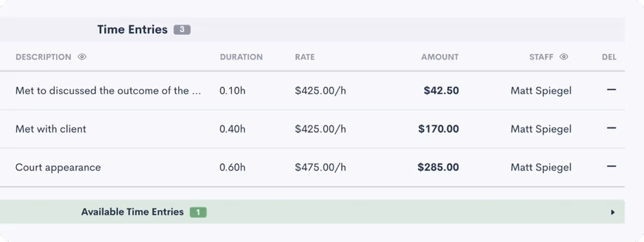Click the $475.00/h rate value
This screenshot has height=242, width=644.
pos(320,167)
